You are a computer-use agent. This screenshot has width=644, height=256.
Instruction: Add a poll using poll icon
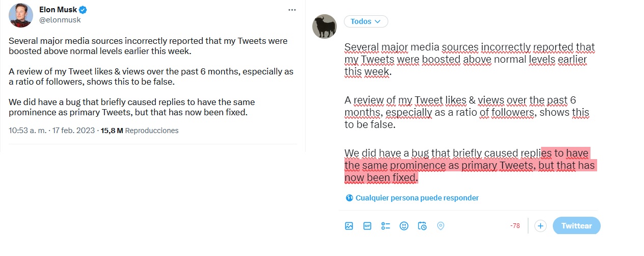[385, 226]
